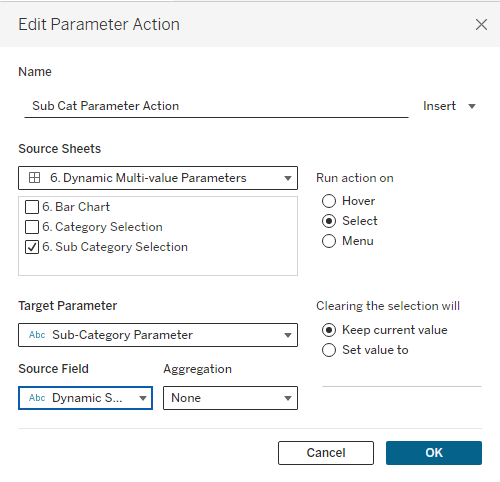Choose the Select run action option
This screenshot has width=500, height=482.
click(x=329, y=221)
